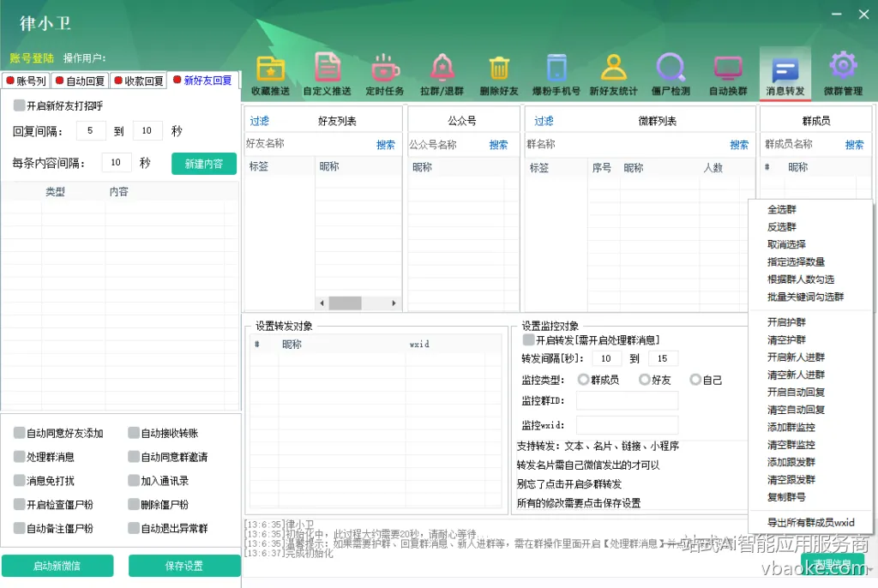Open the 爆粉手机号 phone icon

pyautogui.click(x=556, y=75)
